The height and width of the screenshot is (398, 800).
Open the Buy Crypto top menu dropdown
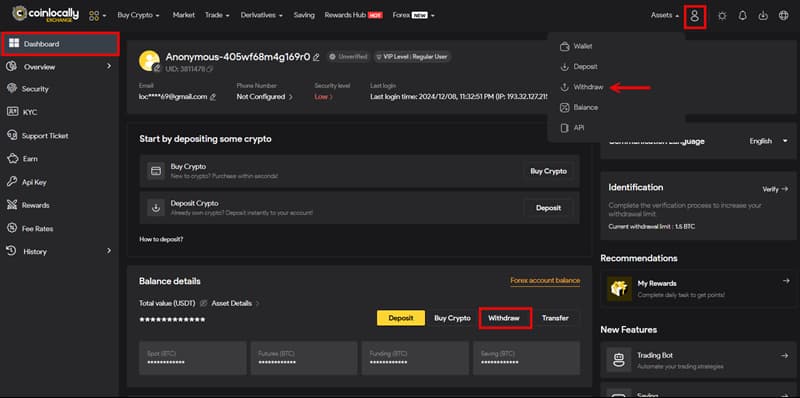pos(138,15)
